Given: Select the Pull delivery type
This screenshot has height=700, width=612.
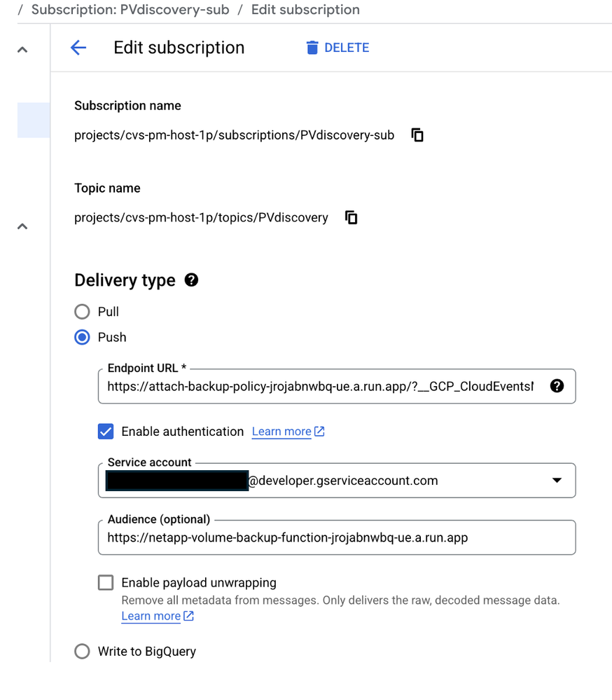Looking at the screenshot, I should click(x=82, y=311).
